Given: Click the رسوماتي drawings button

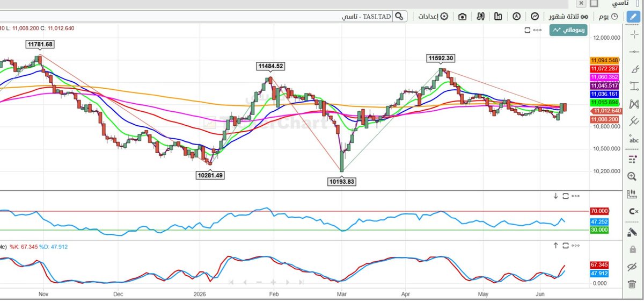Looking at the screenshot, I should (568, 31).
